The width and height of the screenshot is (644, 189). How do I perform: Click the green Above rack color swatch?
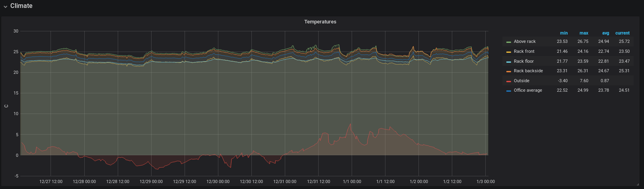pos(508,42)
